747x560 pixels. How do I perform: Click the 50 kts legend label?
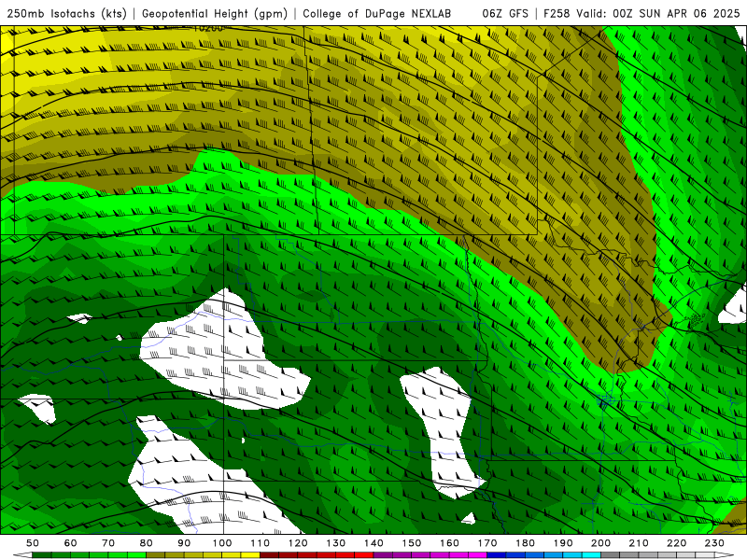(x=33, y=543)
